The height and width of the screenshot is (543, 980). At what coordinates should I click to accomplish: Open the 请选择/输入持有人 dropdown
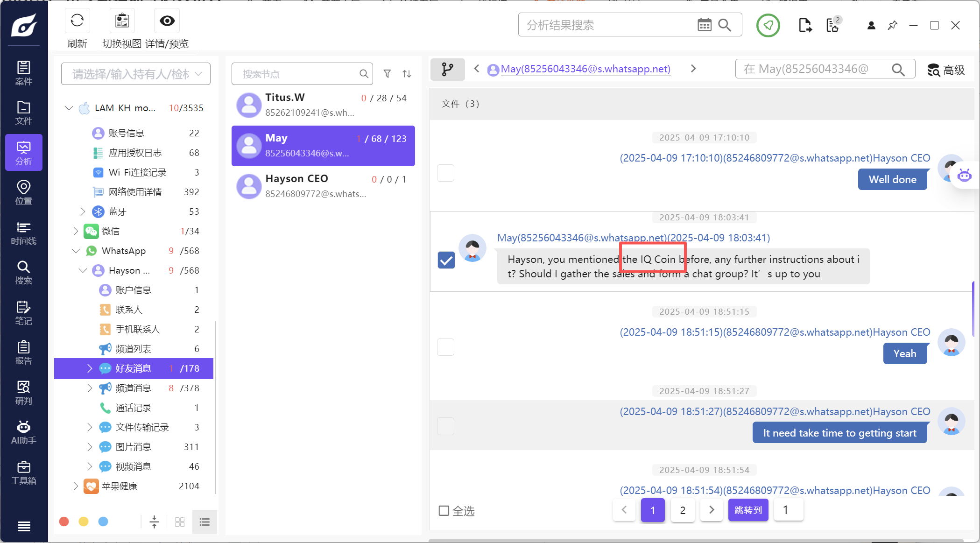tap(135, 74)
